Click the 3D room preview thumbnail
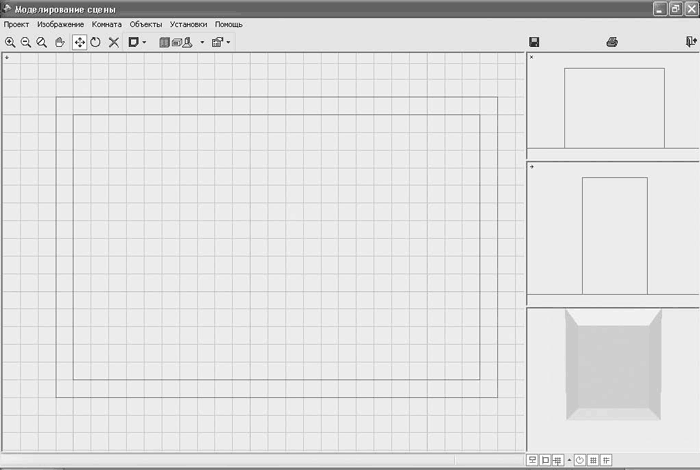Image resolution: width=700 pixels, height=470 pixels. coord(614,365)
